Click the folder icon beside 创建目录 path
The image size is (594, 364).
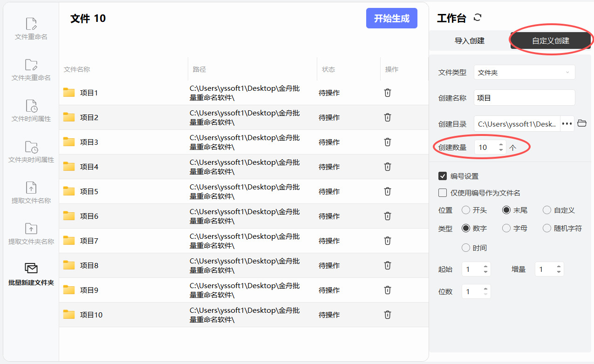pyautogui.click(x=581, y=123)
